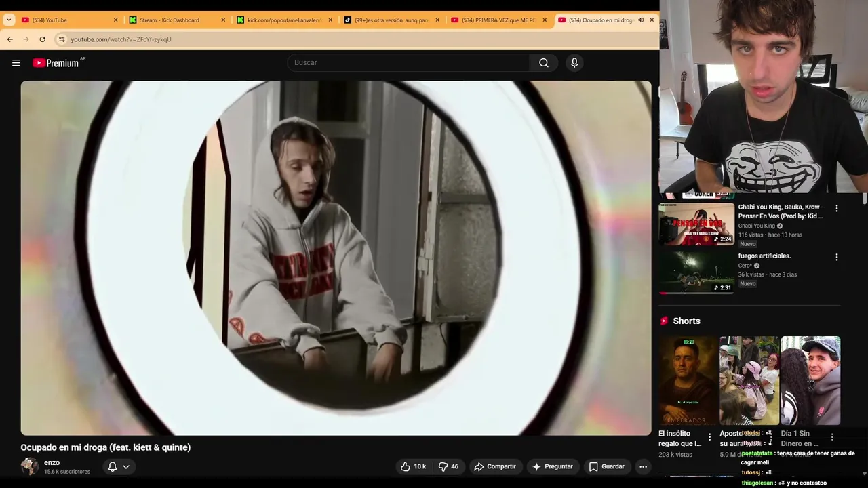Click into the Buscar search field
The image size is (868, 488).
(409, 63)
